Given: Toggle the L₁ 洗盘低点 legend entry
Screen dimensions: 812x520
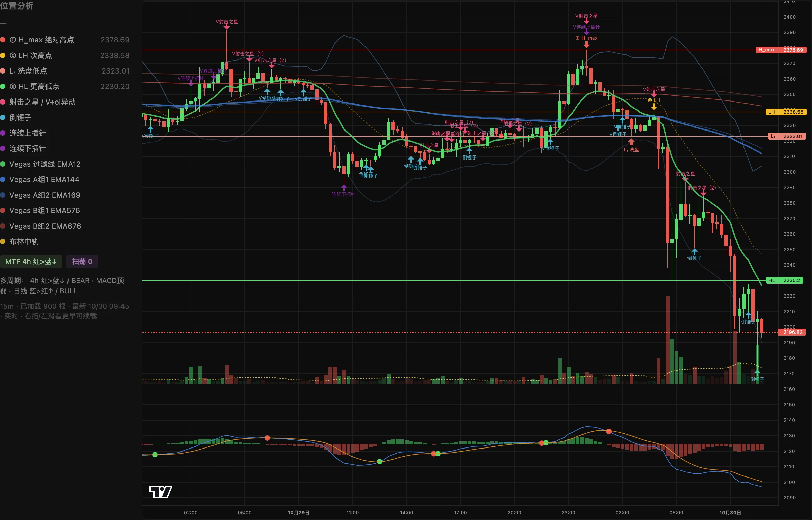Looking at the screenshot, I should pos(64,71).
